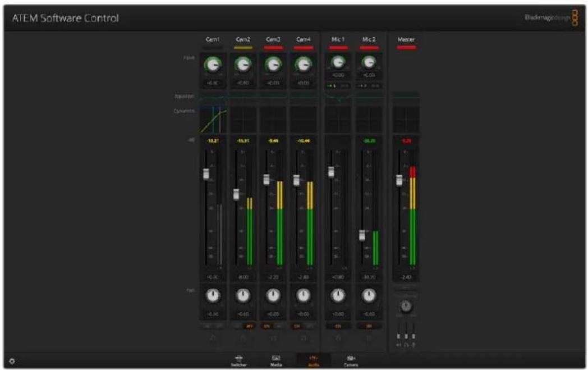Click the Mic 1 pan knob
Screen dimensions: 588x370
coord(338,296)
